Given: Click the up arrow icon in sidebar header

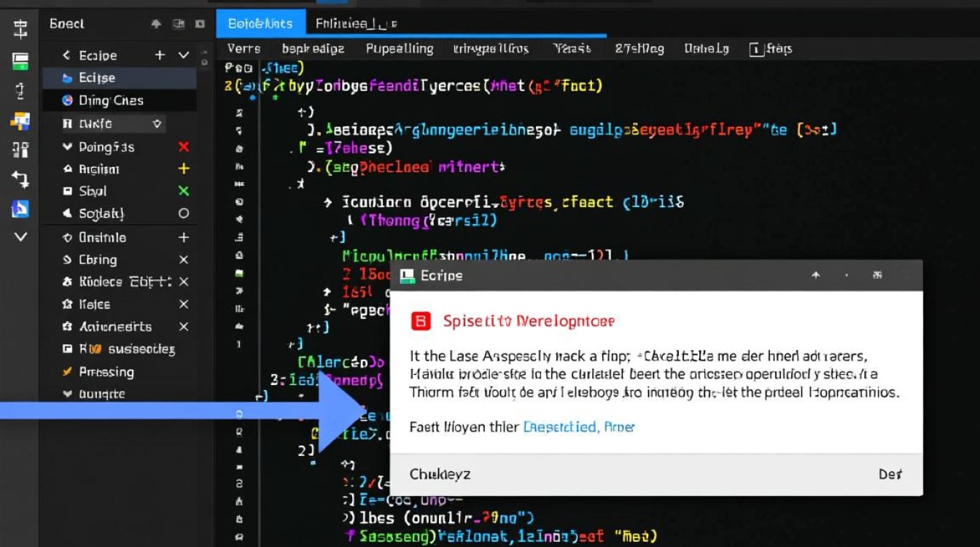Looking at the screenshot, I should [x=155, y=24].
